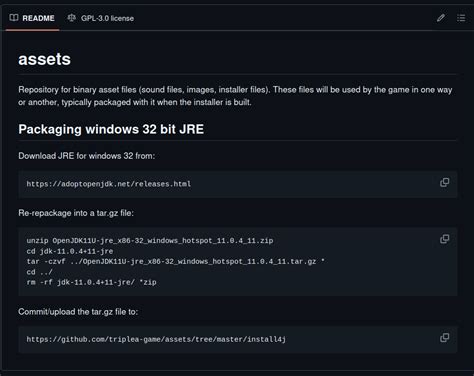Click the pencil edit README icon
This screenshot has width=474, height=376.
point(441,18)
